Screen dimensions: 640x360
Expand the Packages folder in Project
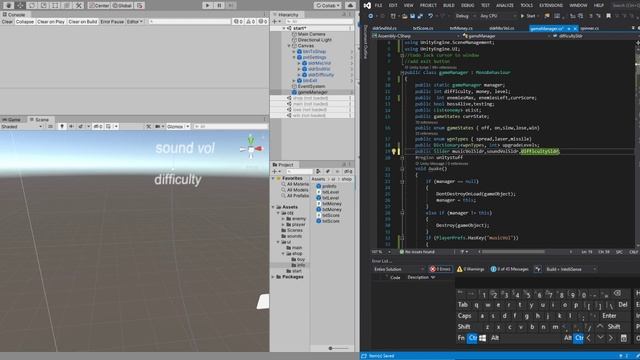[x=273, y=277]
